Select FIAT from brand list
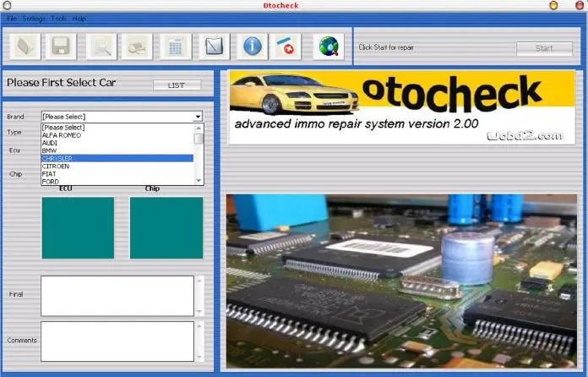The width and height of the screenshot is (588, 377). 117,173
